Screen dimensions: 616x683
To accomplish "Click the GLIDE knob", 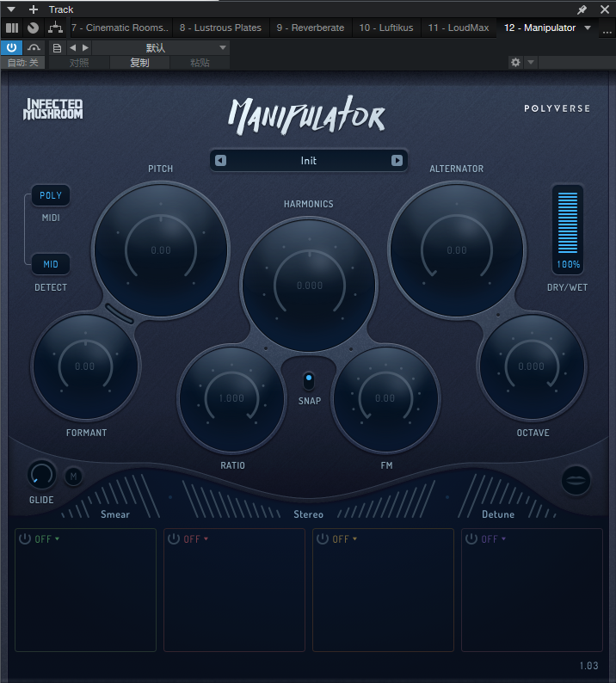I will [42, 475].
